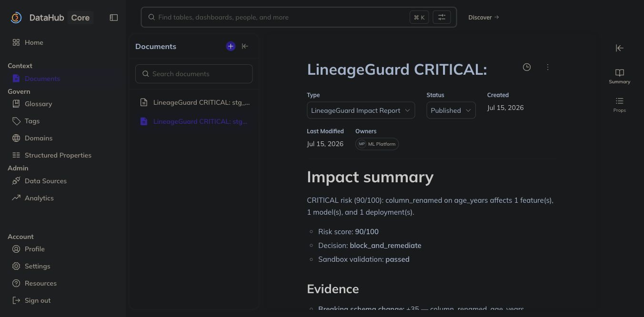The width and height of the screenshot is (644, 317).
Task: Click the DataHub logo icon
Action: [x=16, y=18]
